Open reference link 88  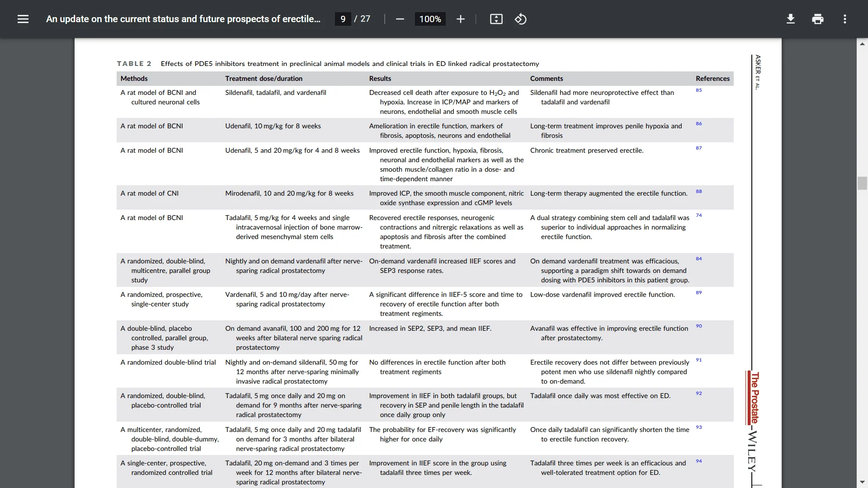point(698,192)
